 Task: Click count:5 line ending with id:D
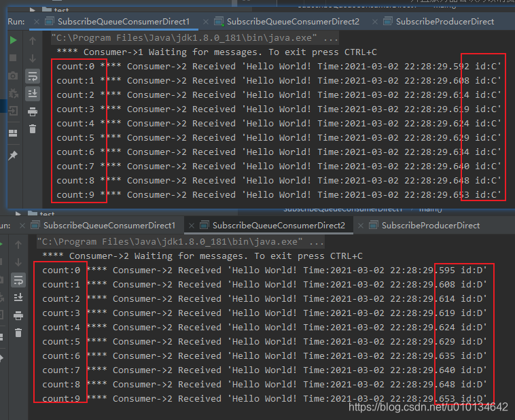pos(265,342)
